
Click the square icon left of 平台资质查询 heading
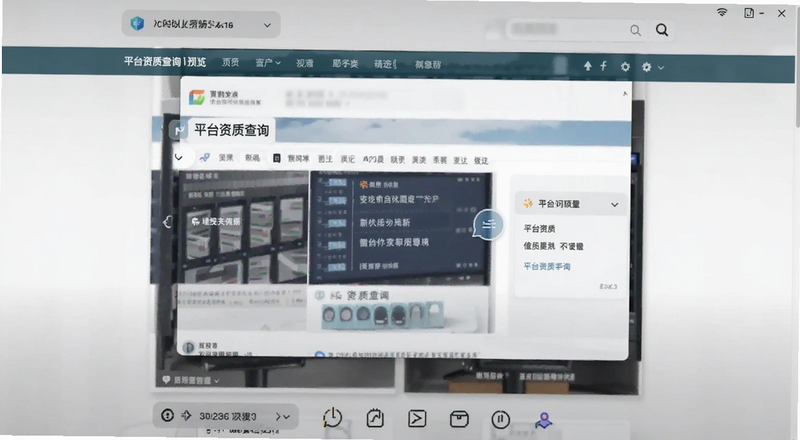178,131
